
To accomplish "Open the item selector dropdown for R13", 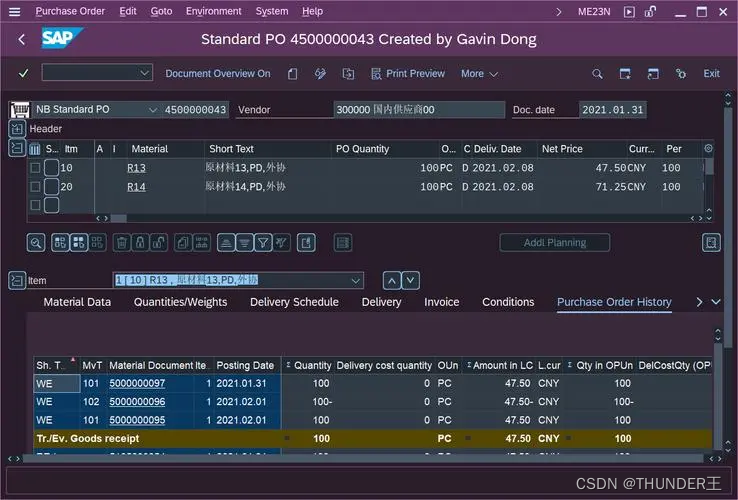I will click(x=356, y=281).
